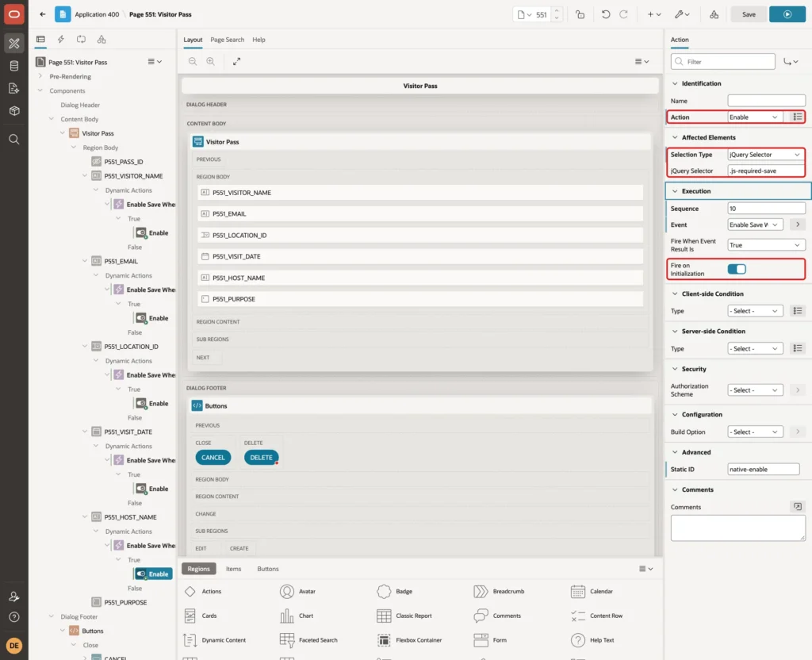Open the Help tab

tap(259, 40)
